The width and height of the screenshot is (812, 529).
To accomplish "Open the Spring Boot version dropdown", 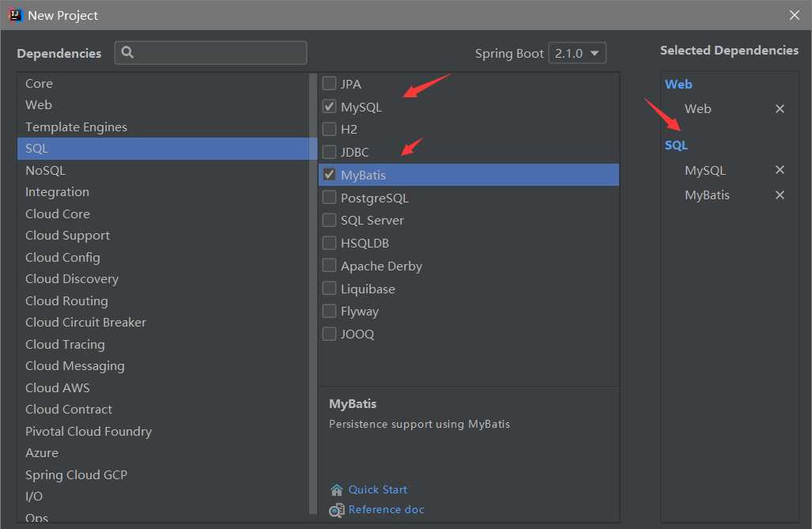I will point(577,53).
